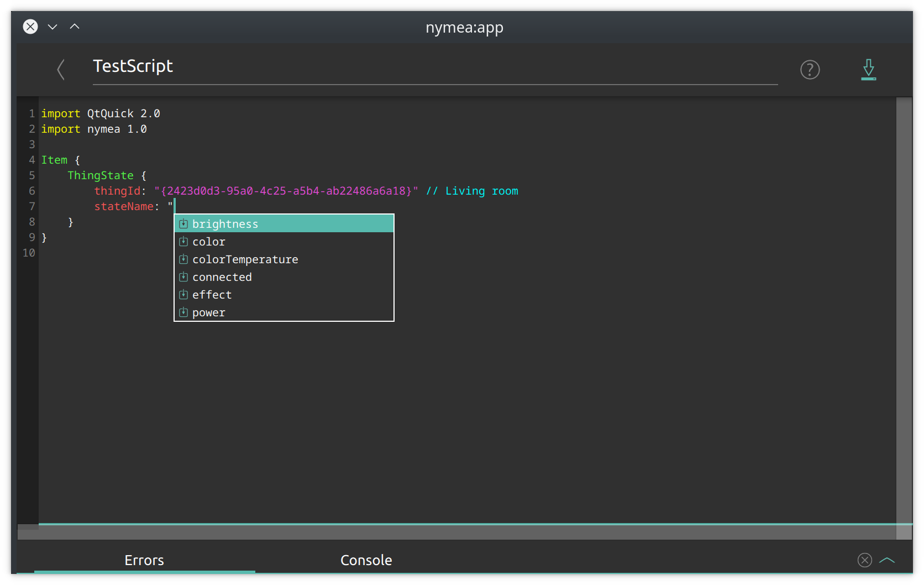The height and width of the screenshot is (585, 924).
Task: Click the icon beside colorTemperature entry
Action: pos(183,259)
